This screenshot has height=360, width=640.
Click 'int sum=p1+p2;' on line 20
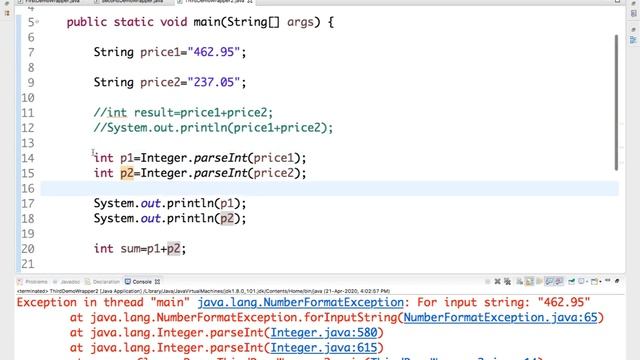click(x=140, y=249)
